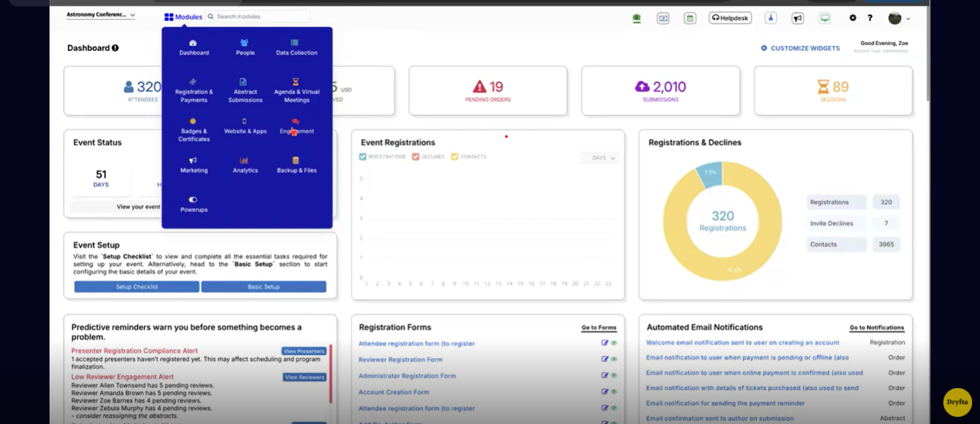Open the Setup Checklist

pos(136,286)
